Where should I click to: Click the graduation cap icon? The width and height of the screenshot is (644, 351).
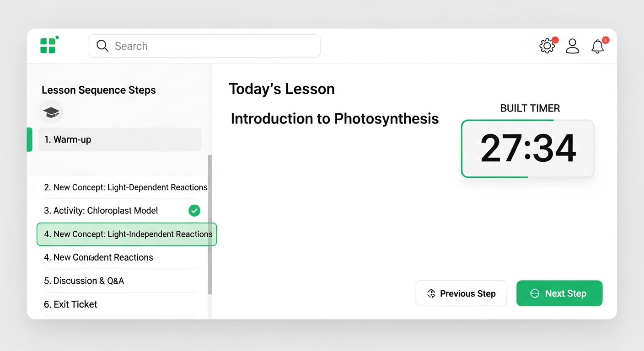[51, 112]
